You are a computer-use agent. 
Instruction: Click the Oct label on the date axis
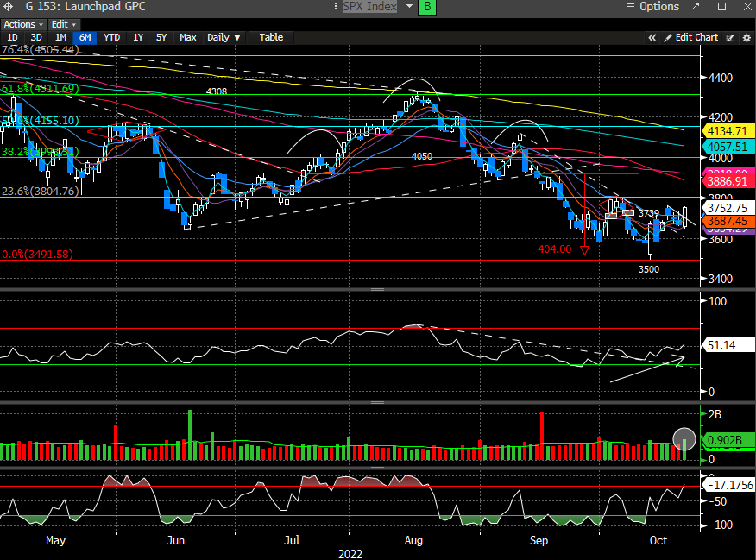(x=658, y=540)
